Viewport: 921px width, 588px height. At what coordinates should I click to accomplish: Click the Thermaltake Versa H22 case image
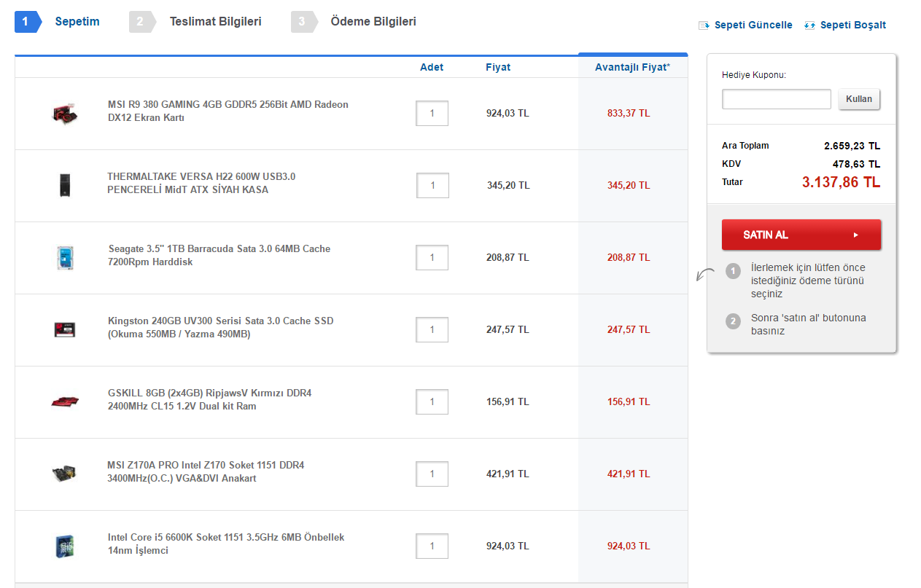click(x=66, y=185)
